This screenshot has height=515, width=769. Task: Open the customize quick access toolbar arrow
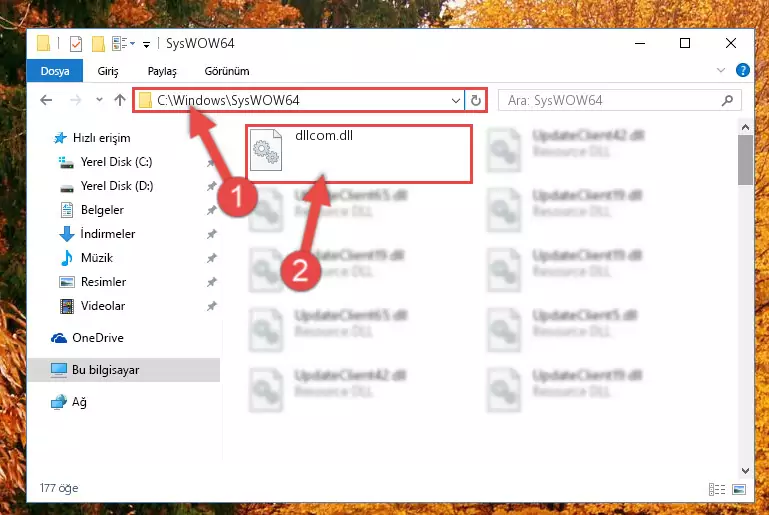tap(146, 45)
